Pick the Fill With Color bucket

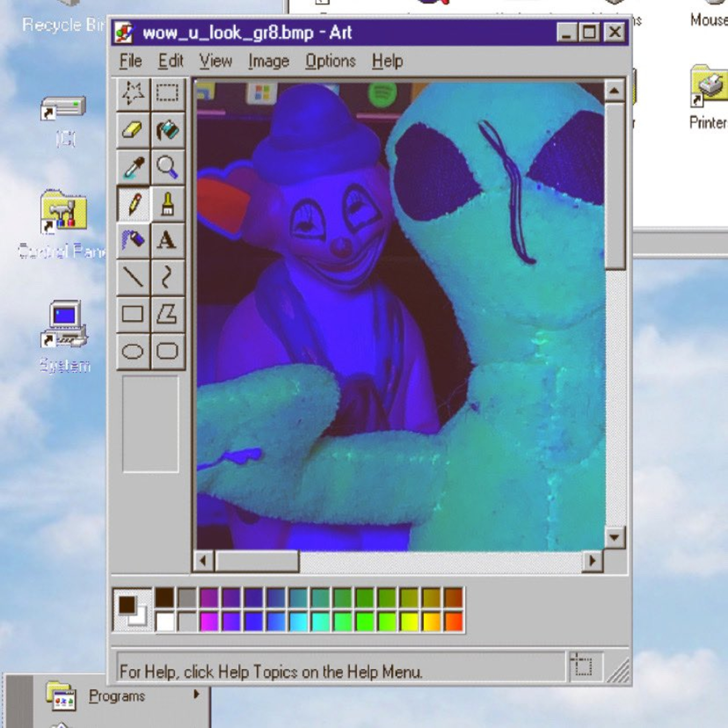167,130
